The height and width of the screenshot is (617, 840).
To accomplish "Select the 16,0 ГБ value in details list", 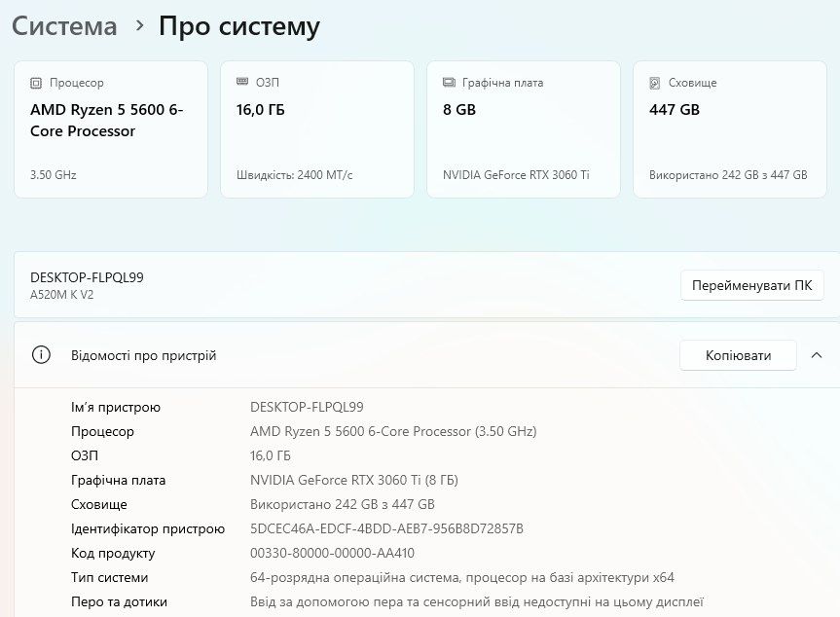I will coord(271,455).
